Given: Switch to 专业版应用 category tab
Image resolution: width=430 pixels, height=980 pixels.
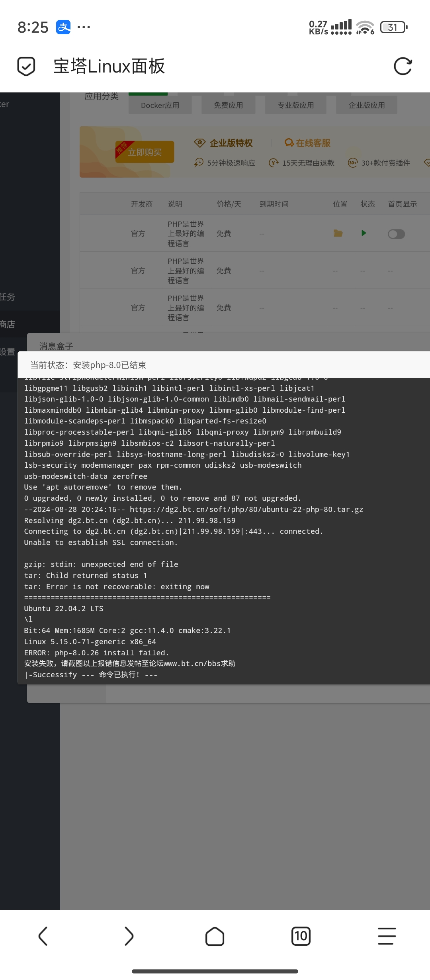Looking at the screenshot, I should tap(296, 105).
